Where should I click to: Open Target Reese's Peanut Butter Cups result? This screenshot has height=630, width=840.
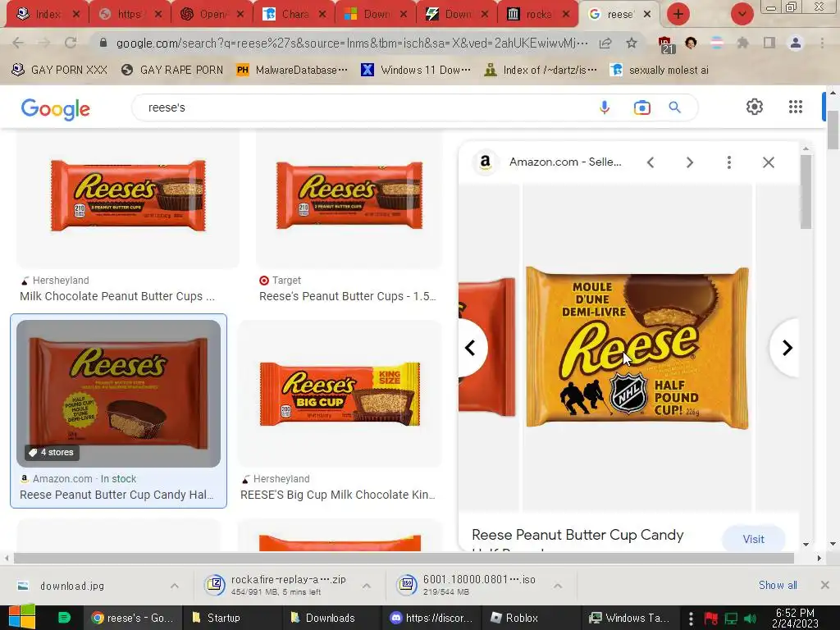348,296
